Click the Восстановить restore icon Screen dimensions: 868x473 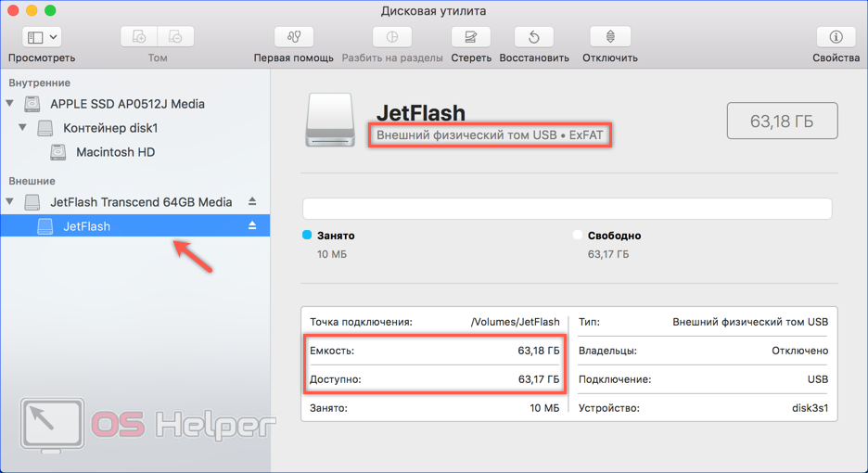533,37
